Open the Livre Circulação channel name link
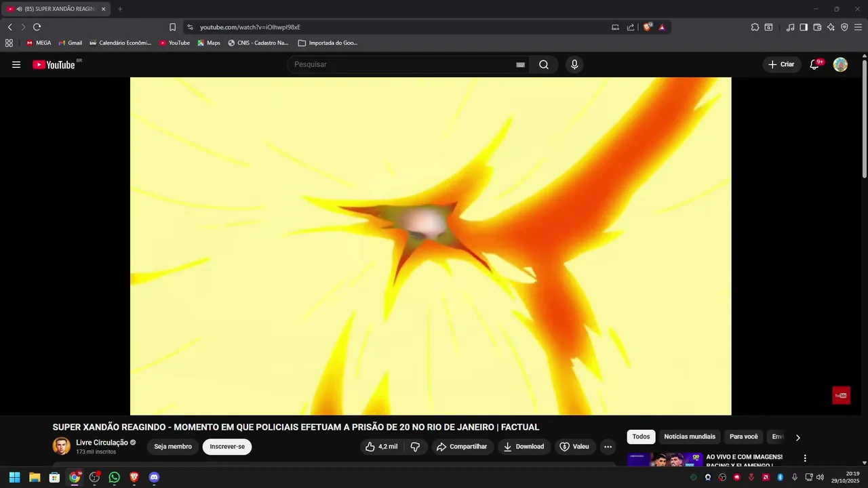Image resolution: width=868 pixels, height=488 pixels. (102, 443)
